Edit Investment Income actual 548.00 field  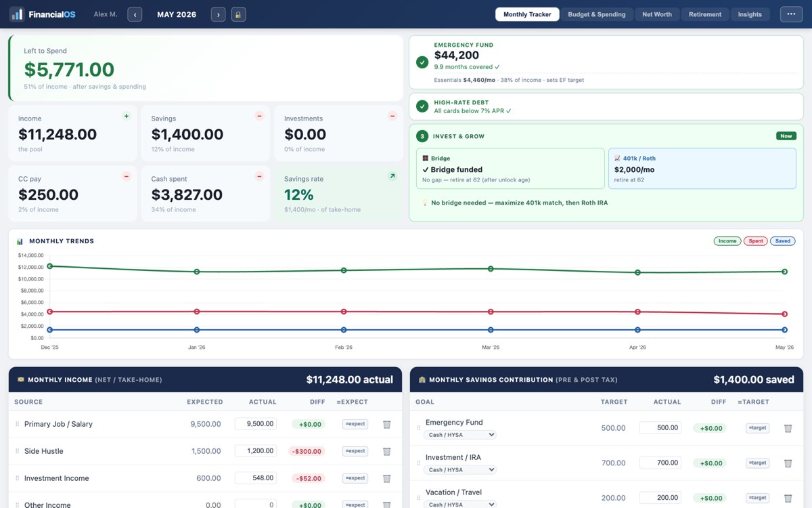point(256,478)
